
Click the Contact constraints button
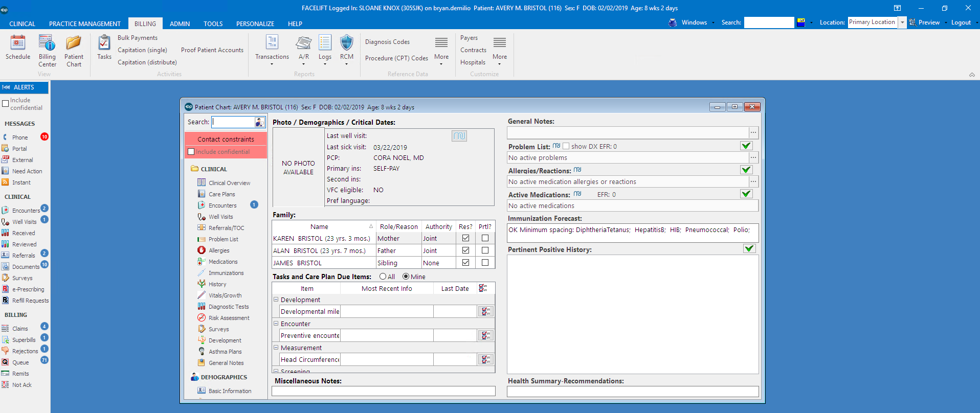226,139
